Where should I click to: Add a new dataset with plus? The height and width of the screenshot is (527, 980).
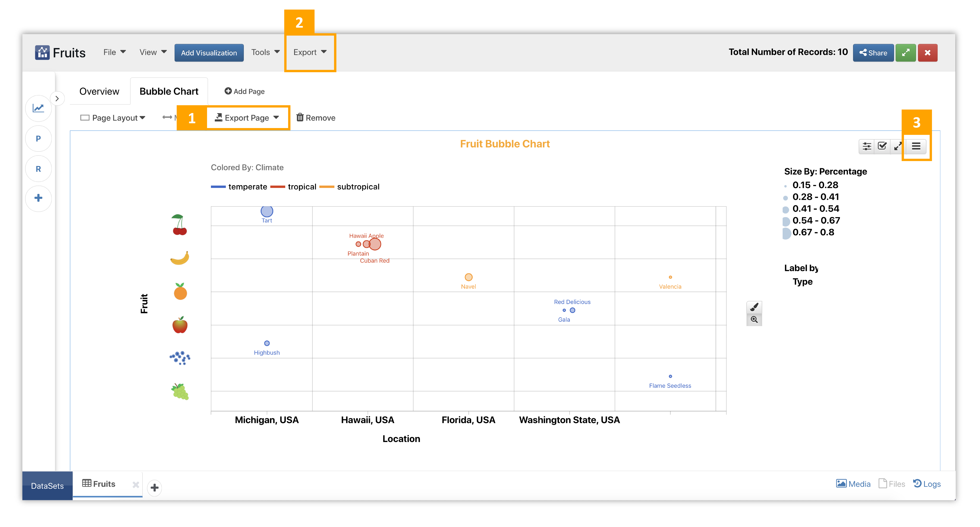coord(154,487)
